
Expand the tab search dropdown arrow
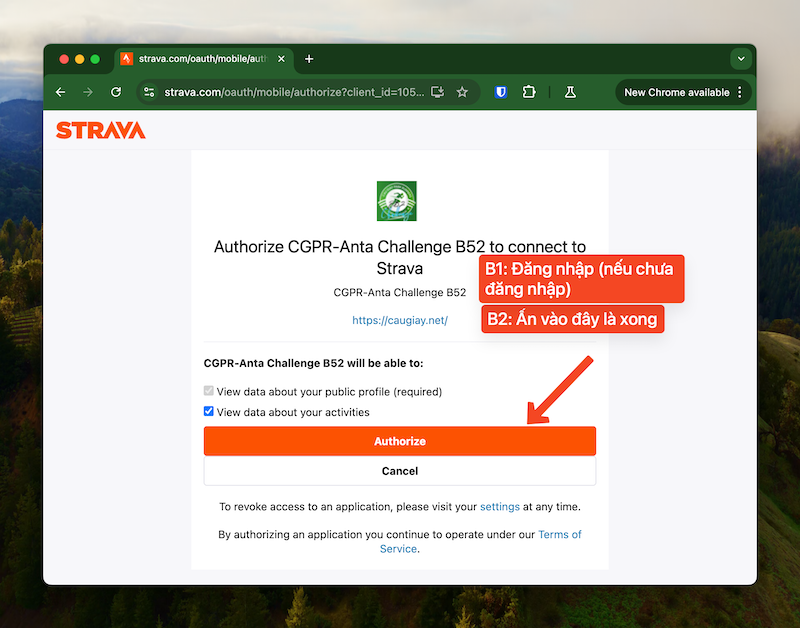pyautogui.click(x=741, y=59)
